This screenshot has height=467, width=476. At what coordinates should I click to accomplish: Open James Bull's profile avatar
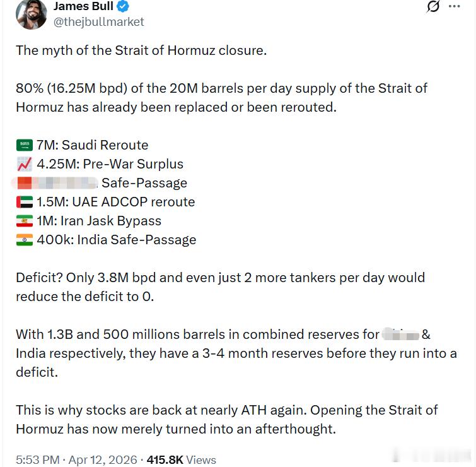[31, 14]
